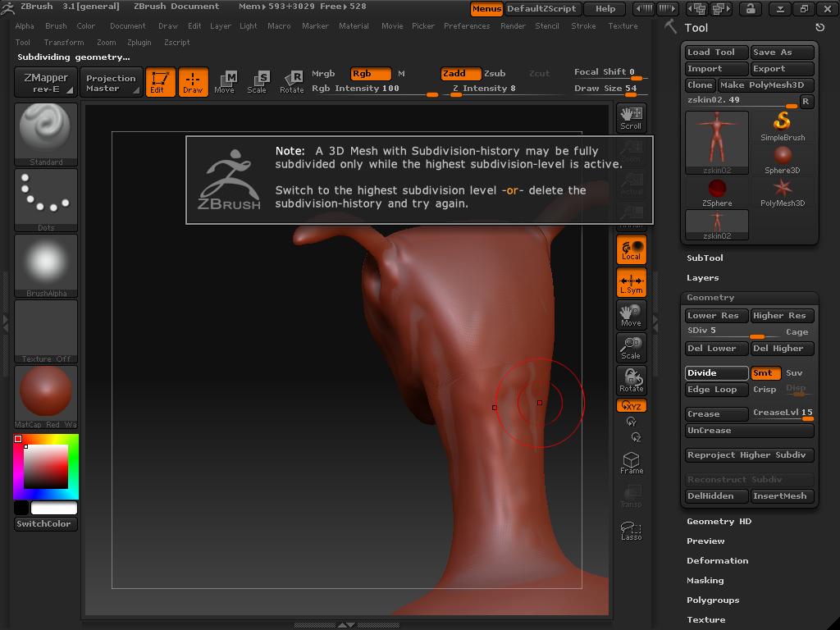Image resolution: width=840 pixels, height=630 pixels.
Task: Pick a color in the color picker square
Action: point(46,467)
